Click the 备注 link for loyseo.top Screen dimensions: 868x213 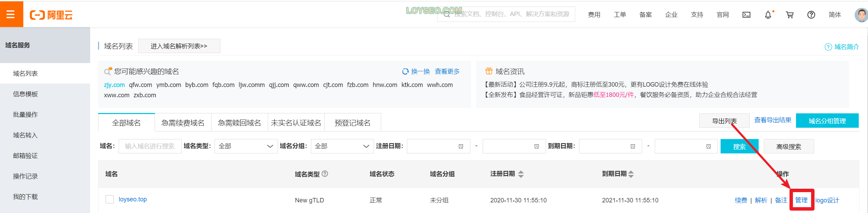pos(781,200)
